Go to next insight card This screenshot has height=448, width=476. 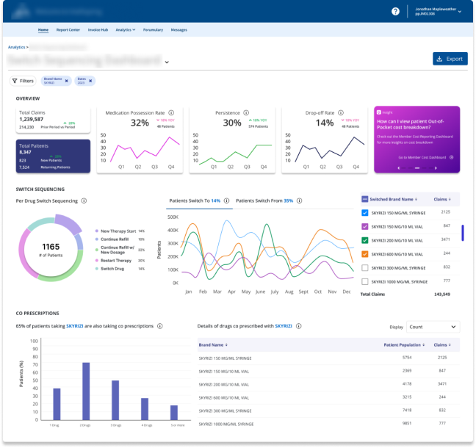[x=436, y=168]
